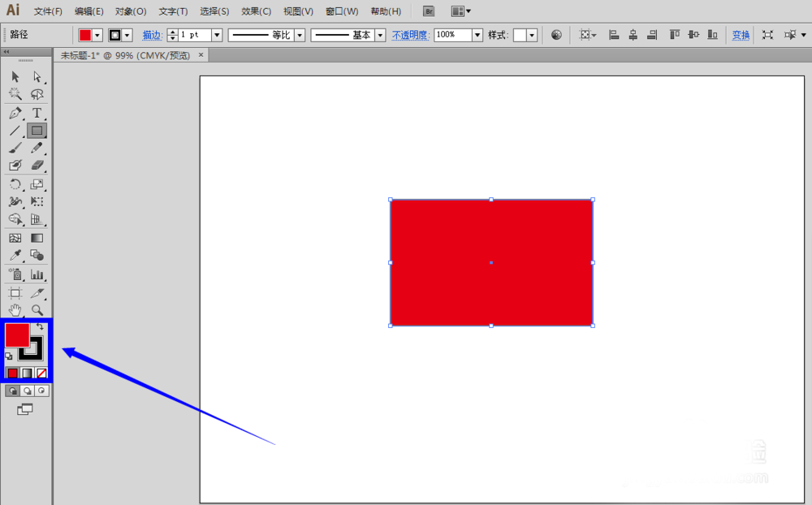
Task: Expand the 等比 variable width profile dropdown
Action: (299, 35)
